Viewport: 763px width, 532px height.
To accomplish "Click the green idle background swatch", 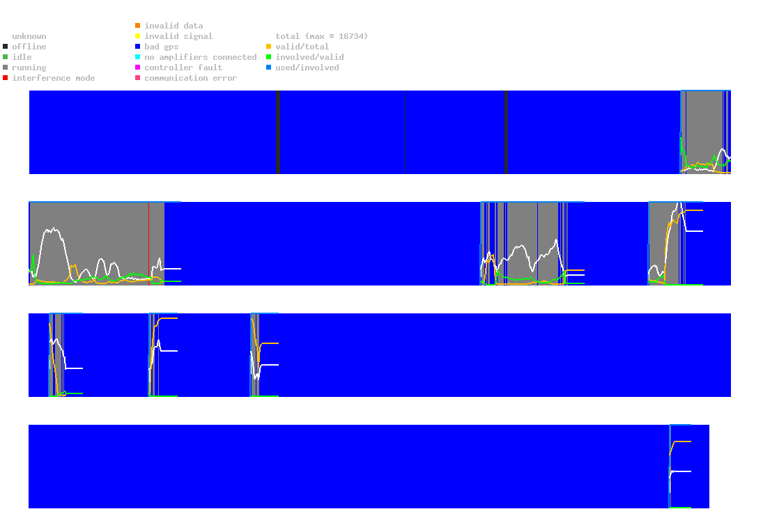I will (6, 57).
